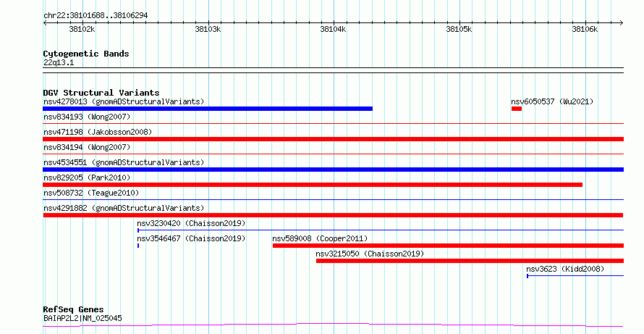Click the chr22:38101688..38106294 coordinate text
This screenshot has width=644, height=334.
[x=96, y=16]
